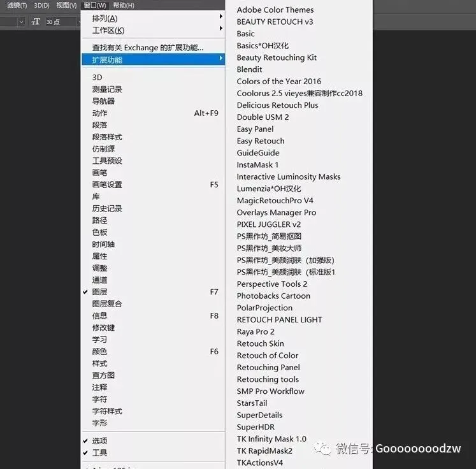Open the 动作 panel Alt+F9

154,113
